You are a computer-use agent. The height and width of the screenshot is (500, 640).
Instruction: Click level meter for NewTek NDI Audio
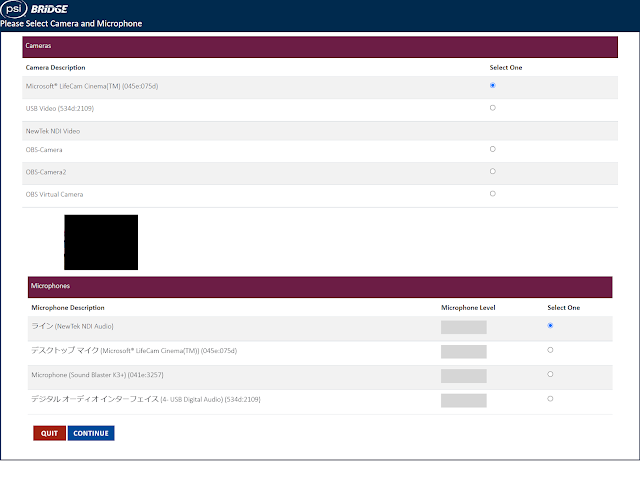[464, 327]
